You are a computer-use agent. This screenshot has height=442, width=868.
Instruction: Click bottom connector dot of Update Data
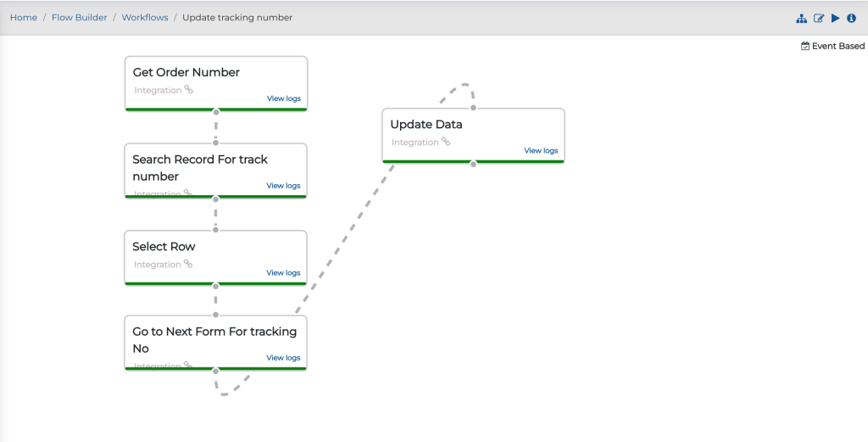[x=473, y=164]
